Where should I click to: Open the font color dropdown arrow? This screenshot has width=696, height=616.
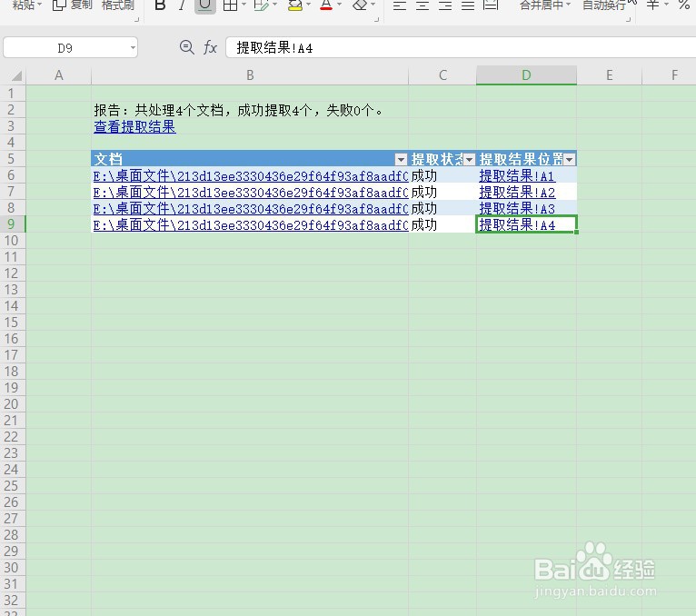pyautogui.click(x=340, y=5)
